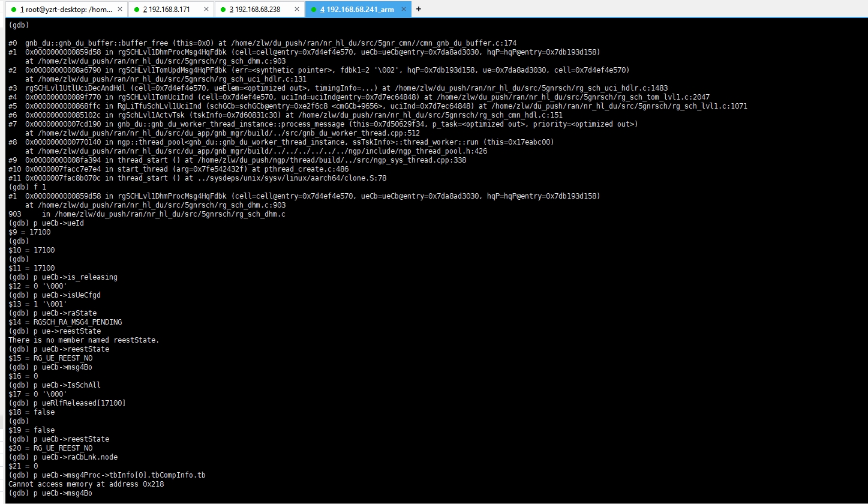The width and height of the screenshot is (868, 504).
Task: Click green connection dot on 192.168.68.238 tab
Action: point(223,10)
